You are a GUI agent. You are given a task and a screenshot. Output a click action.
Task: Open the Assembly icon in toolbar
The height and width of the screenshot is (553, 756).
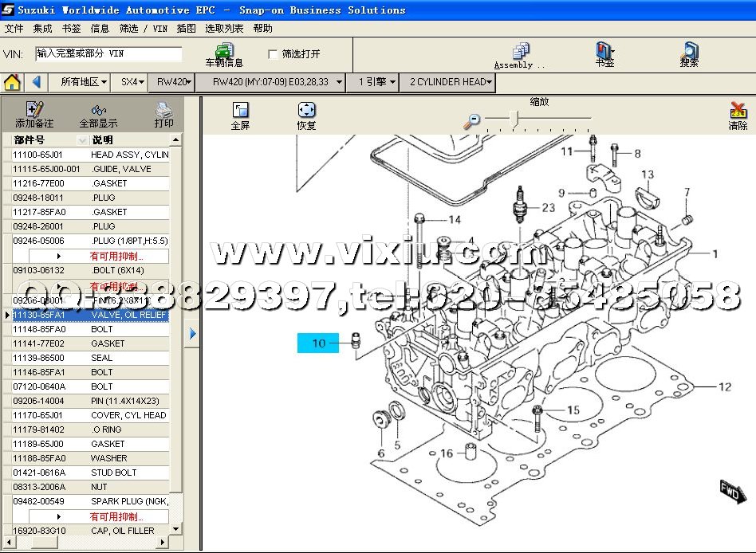pos(522,52)
